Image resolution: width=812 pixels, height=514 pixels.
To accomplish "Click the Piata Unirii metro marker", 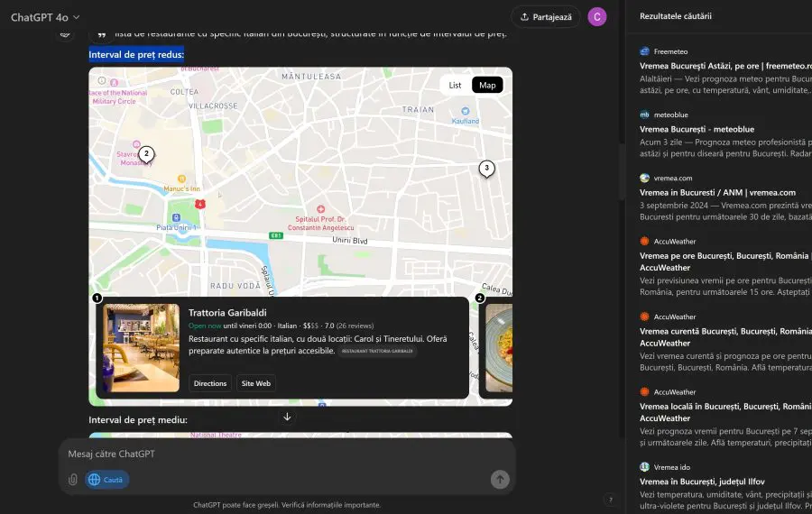I will [176, 218].
